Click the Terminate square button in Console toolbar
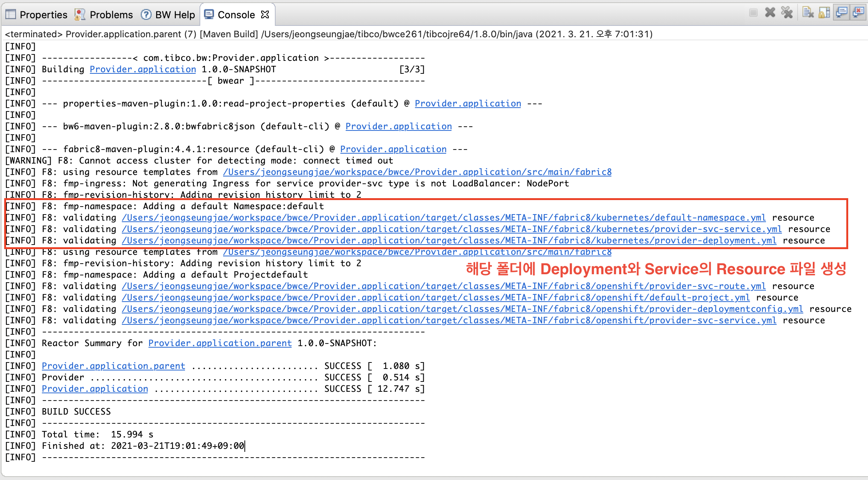The image size is (868, 480). (753, 13)
